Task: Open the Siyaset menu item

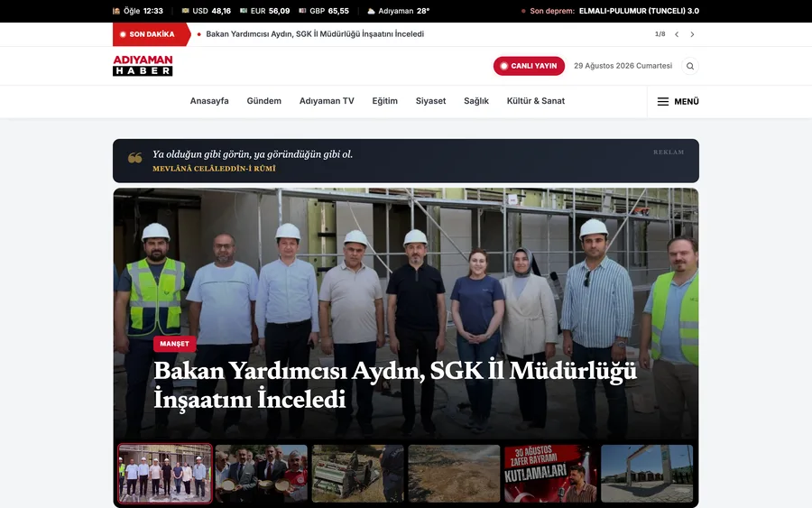Action: pyautogui.click(x=431, y=101)
